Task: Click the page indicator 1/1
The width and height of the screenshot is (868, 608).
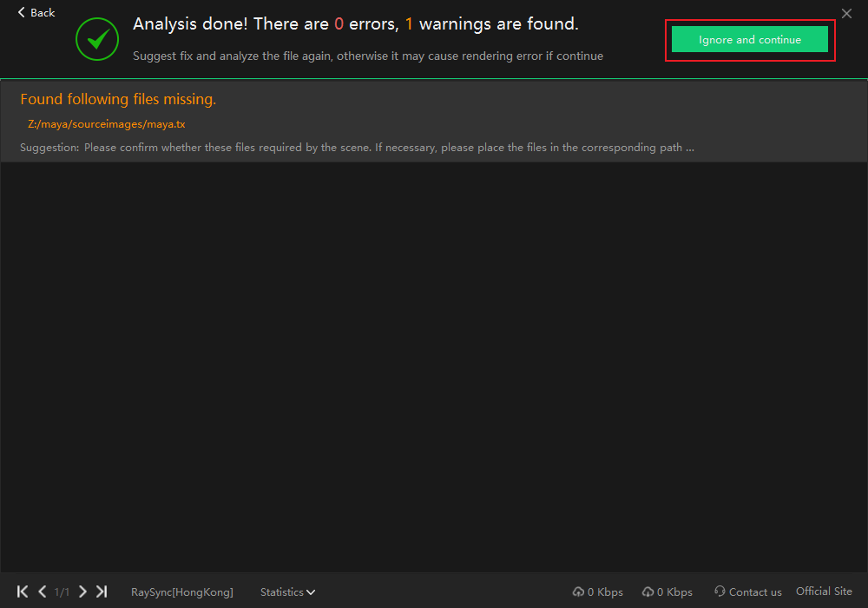Action: click(62, 592)
